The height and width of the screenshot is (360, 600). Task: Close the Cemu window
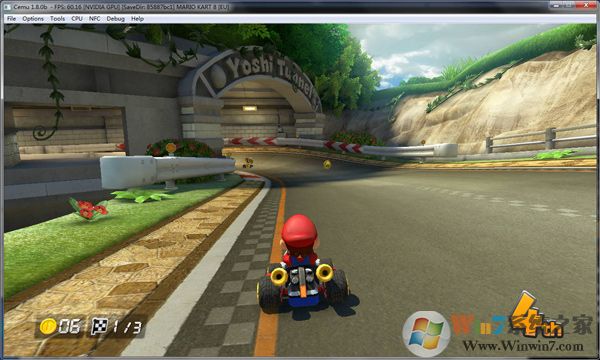[x=585, y=5]
